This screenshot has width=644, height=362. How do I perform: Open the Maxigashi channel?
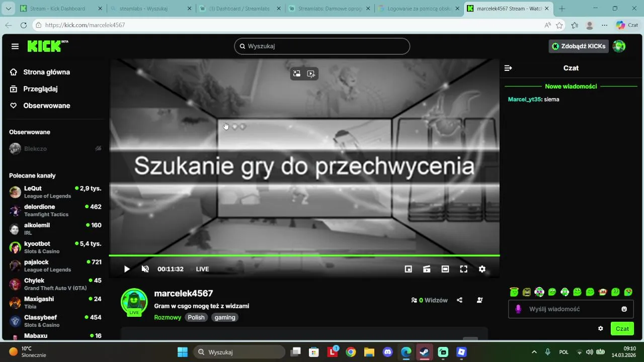point(55,303)
